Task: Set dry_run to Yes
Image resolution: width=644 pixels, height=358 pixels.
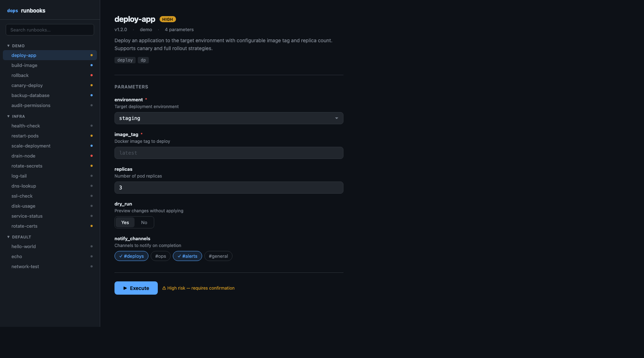Action: pyautogui.click(x=125, y=222)
